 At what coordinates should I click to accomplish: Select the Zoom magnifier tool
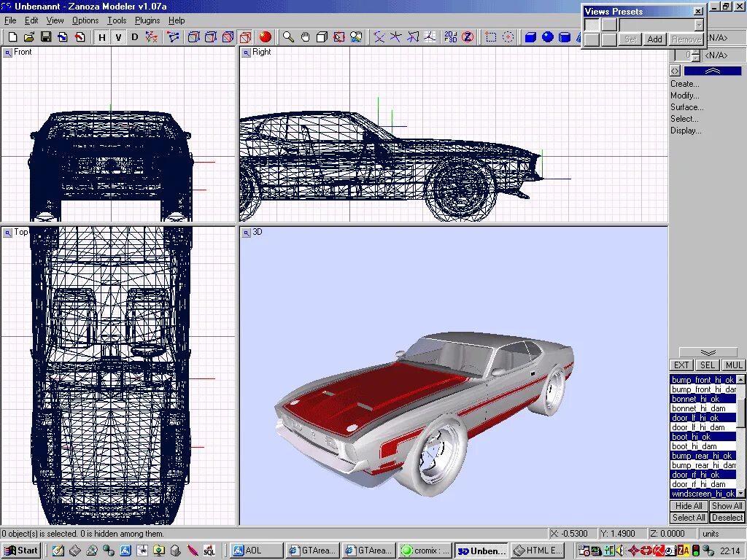coord(287,37)
